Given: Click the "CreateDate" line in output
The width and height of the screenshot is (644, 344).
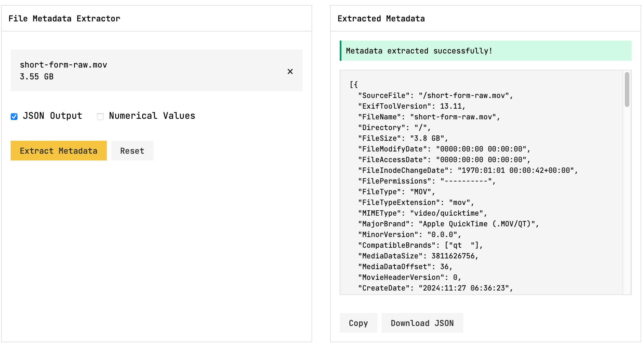Looking at the screenshot, I should 435,288.
